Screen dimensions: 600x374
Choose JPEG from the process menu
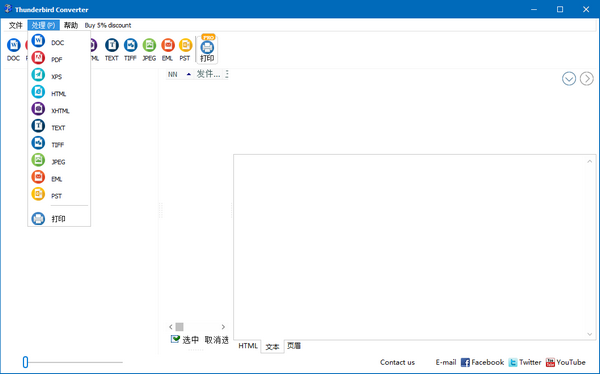tap(59, 160)
